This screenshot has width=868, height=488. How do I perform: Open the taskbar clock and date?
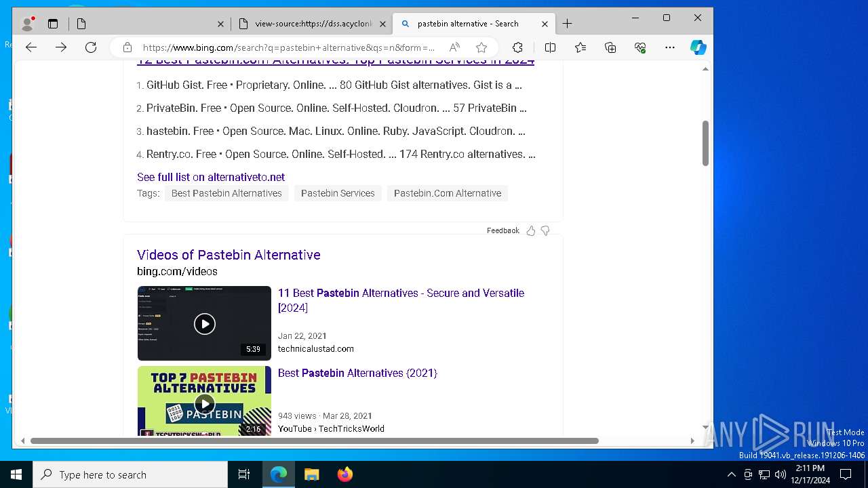pyautogui.click(x=810, y=474)
